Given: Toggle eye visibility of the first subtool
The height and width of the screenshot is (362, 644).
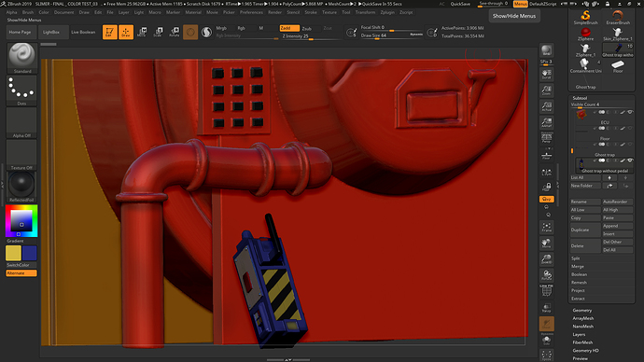Looking at the screenshot, I should tap(630, 112).
